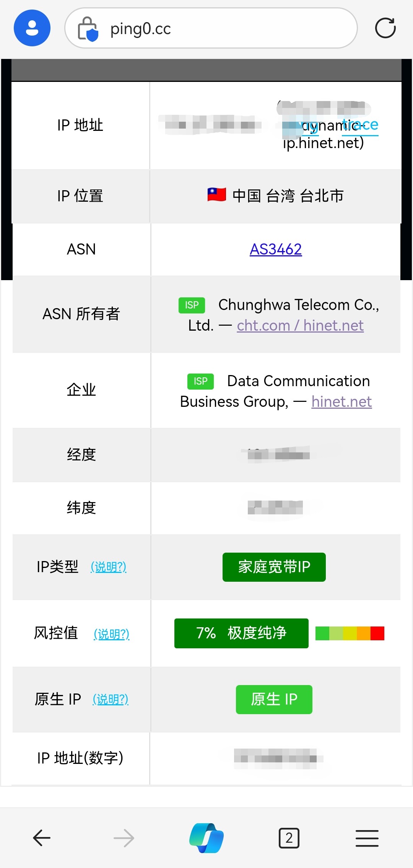
Task: Tap the ping0.cc address bar
Action: [211, 28]
